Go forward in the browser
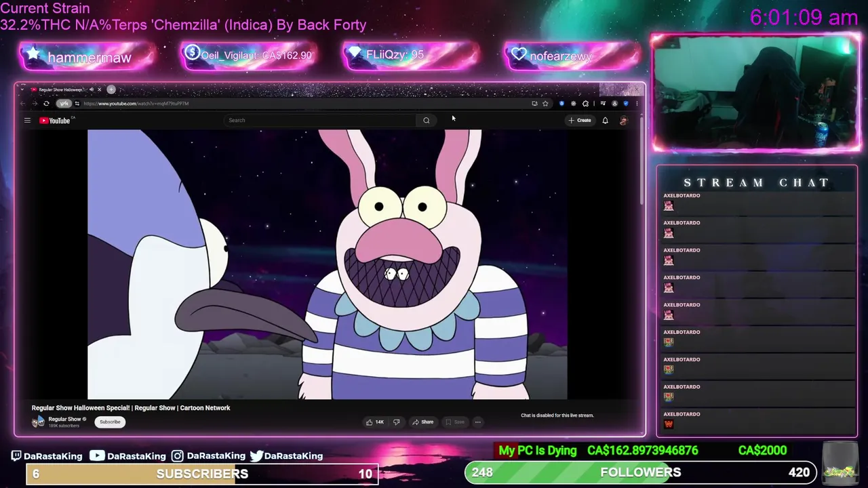Screen dimensions: 868x488 click(35, 103)
